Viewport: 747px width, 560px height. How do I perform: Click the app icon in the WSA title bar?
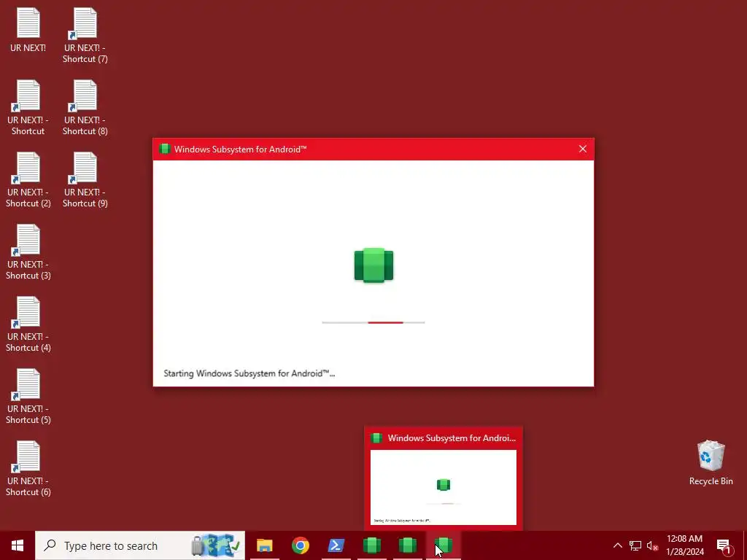(x=164, y=149)
